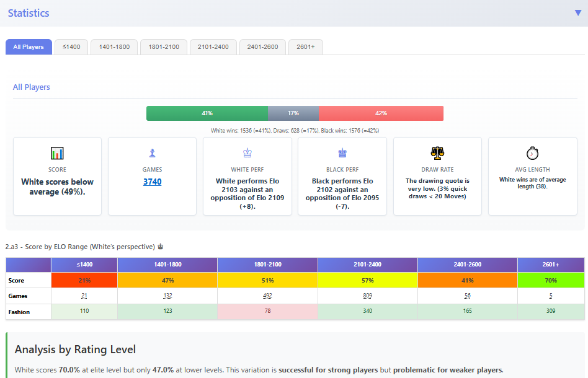Open the 1401-1800 rating tab
The image size is (588, 378).
click(x=114, y=47)
